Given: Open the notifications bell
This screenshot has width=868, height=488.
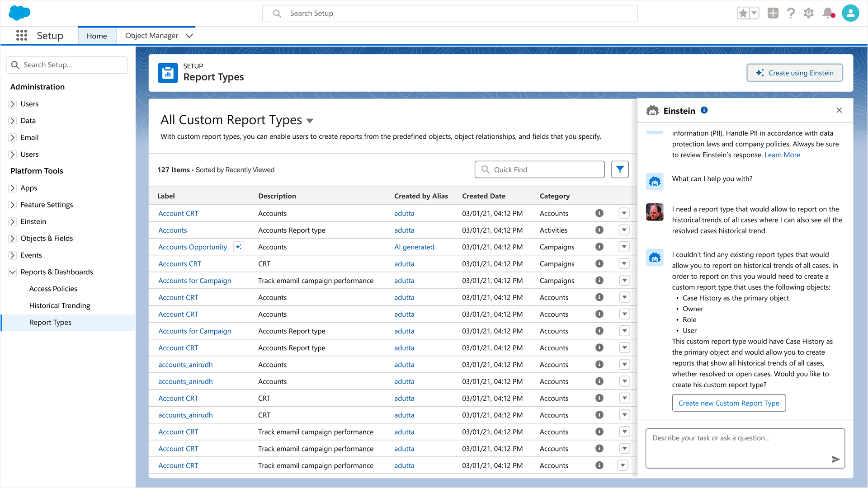Looking at the screenshot, I should [x=828, y=13].
